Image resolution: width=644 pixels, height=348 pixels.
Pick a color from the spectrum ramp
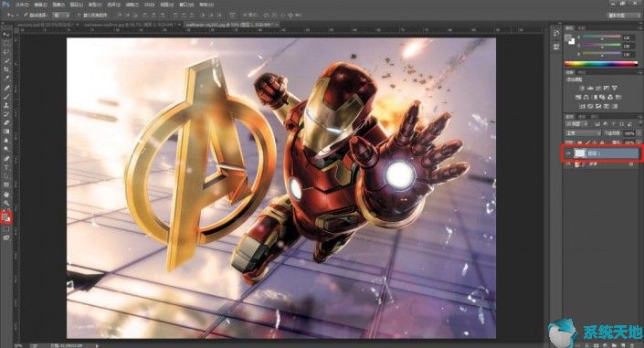[x=601, y=63]
